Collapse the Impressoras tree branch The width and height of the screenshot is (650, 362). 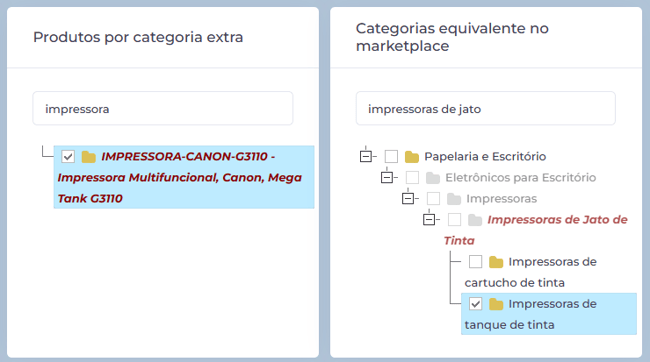(x=408, y=199)
